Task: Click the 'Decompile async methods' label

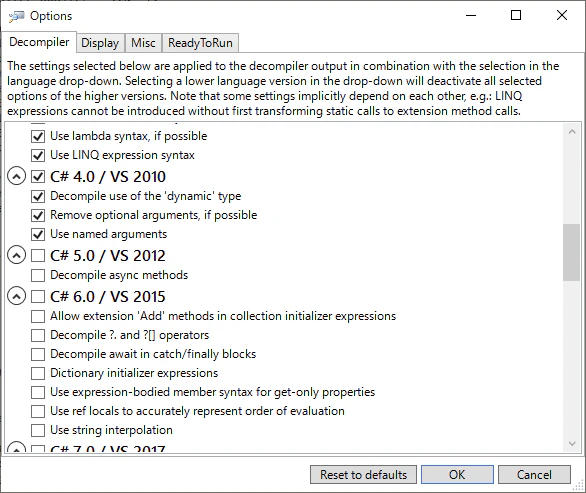Action: pos(119,275)
